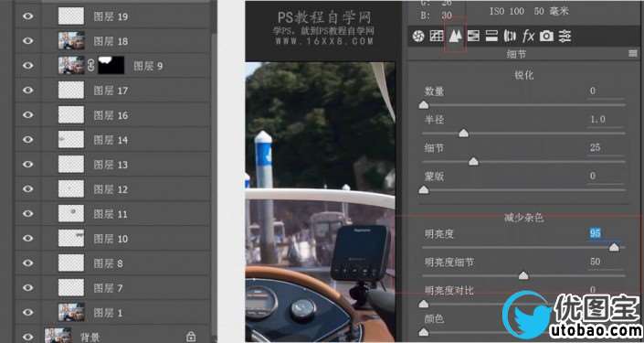The height and width of the screenshot is (343, 644).
Task: Select layer name 图层 8
Action: click(108, 263)
